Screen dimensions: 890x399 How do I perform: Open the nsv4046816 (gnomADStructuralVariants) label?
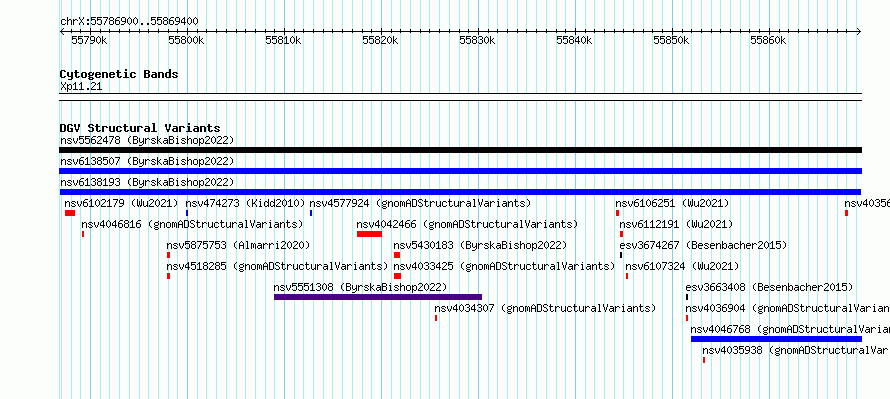pyautogui.click(x=192, y=224)
